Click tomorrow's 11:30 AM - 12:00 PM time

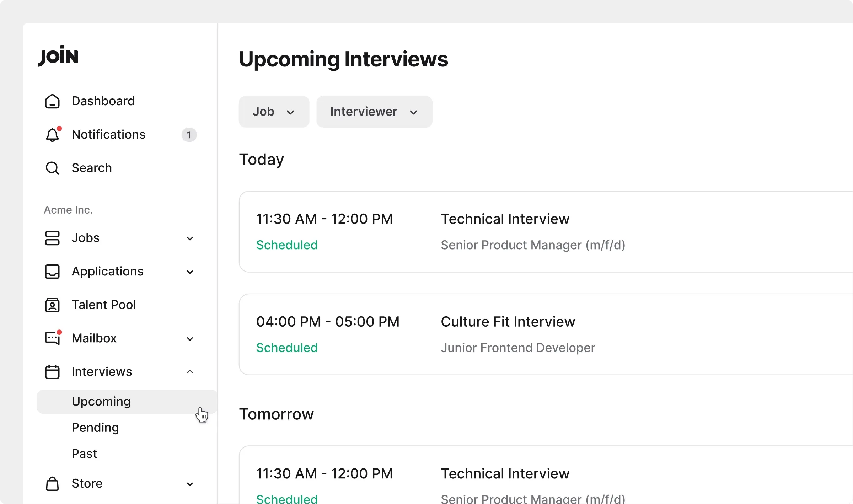click(x=324, y=474)
